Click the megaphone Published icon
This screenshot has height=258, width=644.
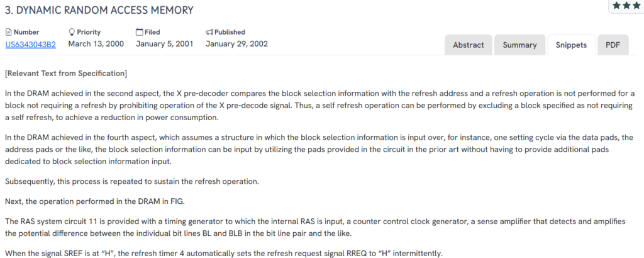(x=209, y=32)
